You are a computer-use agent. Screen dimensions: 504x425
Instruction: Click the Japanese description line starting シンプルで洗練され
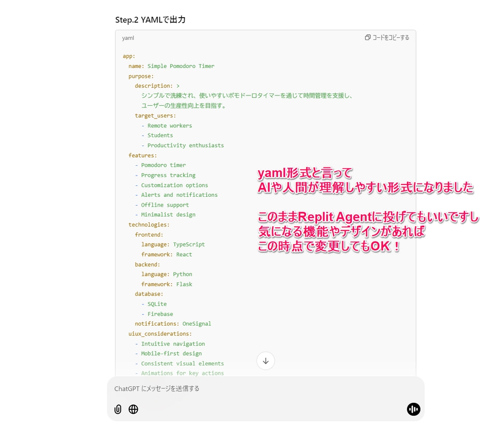coord(248,95)
